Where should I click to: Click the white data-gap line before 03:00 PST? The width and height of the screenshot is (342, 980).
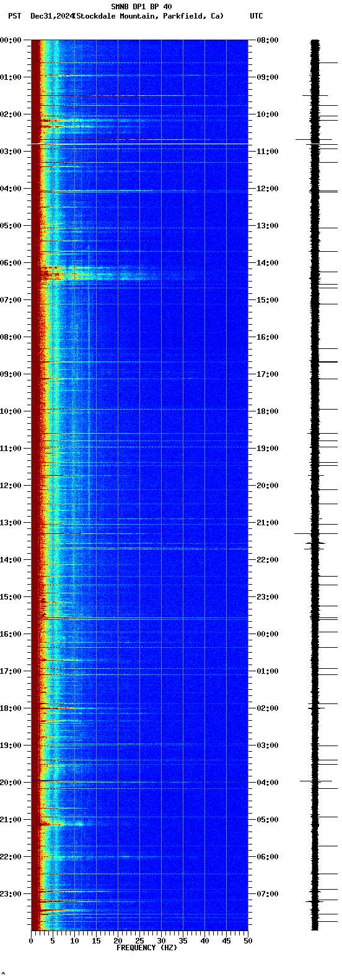(x=139, y=144)
